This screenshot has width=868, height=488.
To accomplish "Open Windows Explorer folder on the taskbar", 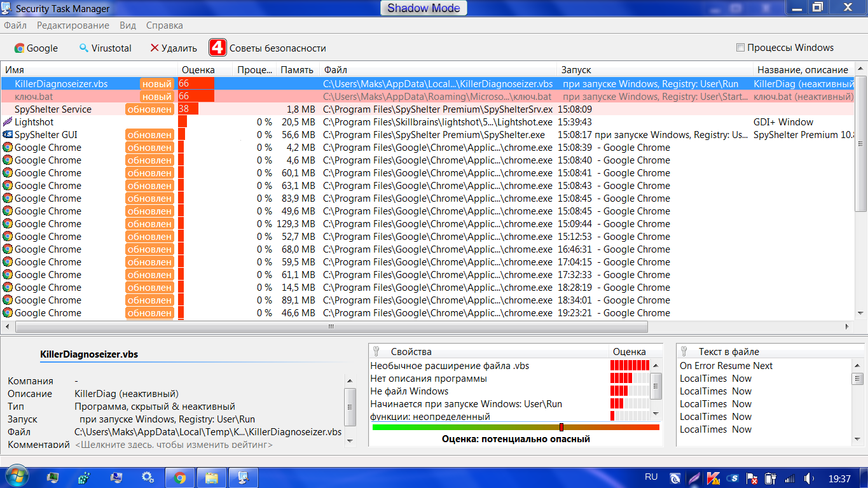I will [x=211, y=477].
